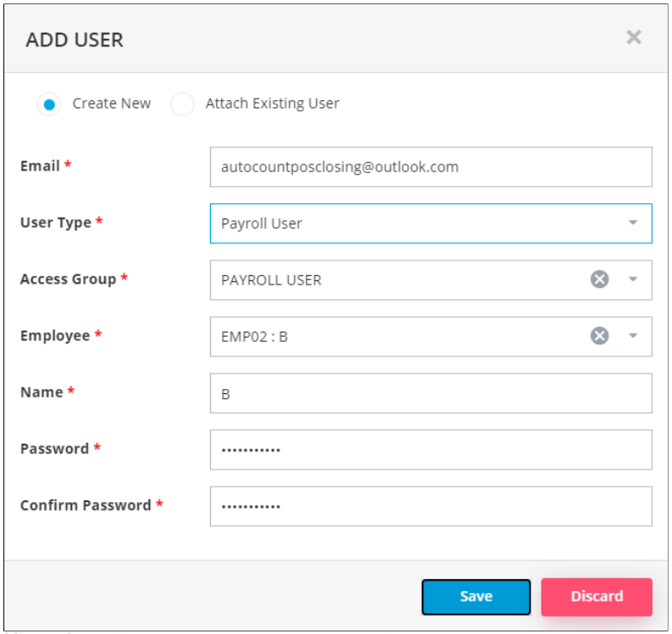The width and height of the screenshot is (672, 634).
Task: Click into the Name text field
Action: coord(430,393)
